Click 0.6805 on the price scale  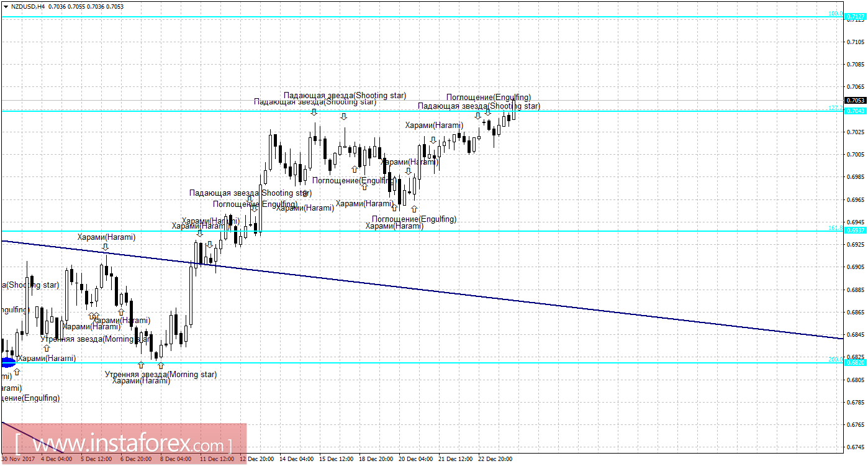(x=856, y=380)
